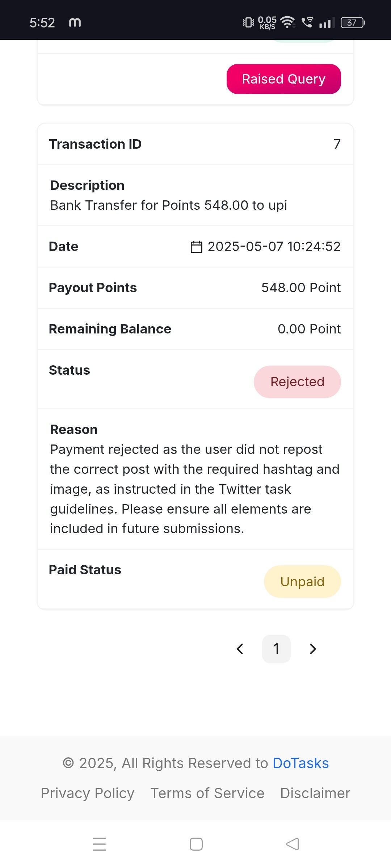Tap the Unpaid status badge
The width and height of the screenshot is (391, 868).
pos(302,582)
